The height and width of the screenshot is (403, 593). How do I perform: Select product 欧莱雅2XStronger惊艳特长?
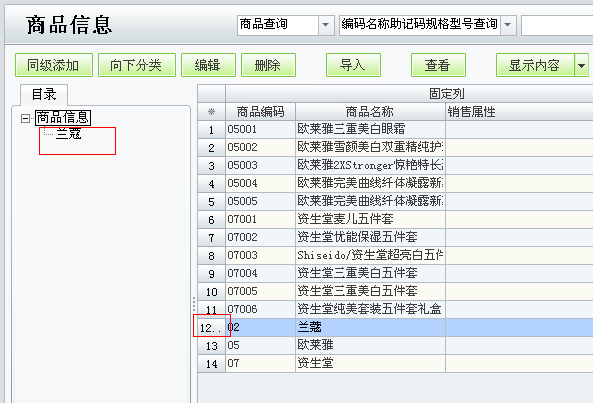[370, 165]
